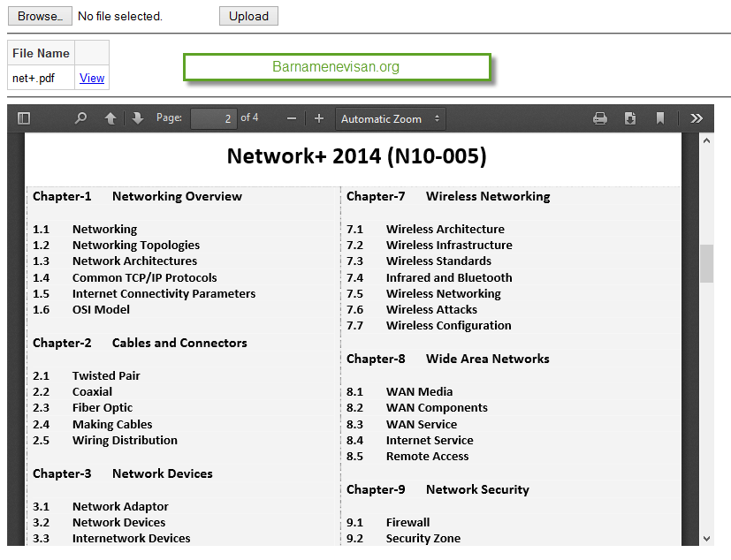
Task: Open the Automatic Zoom dropdown
Action: click(391, 119)
